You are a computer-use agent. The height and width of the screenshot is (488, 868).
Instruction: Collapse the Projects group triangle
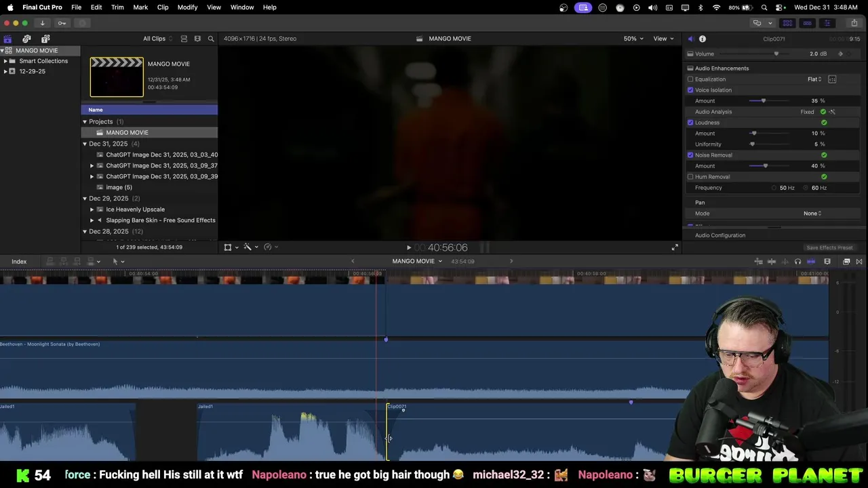click(x=85, y=122)
